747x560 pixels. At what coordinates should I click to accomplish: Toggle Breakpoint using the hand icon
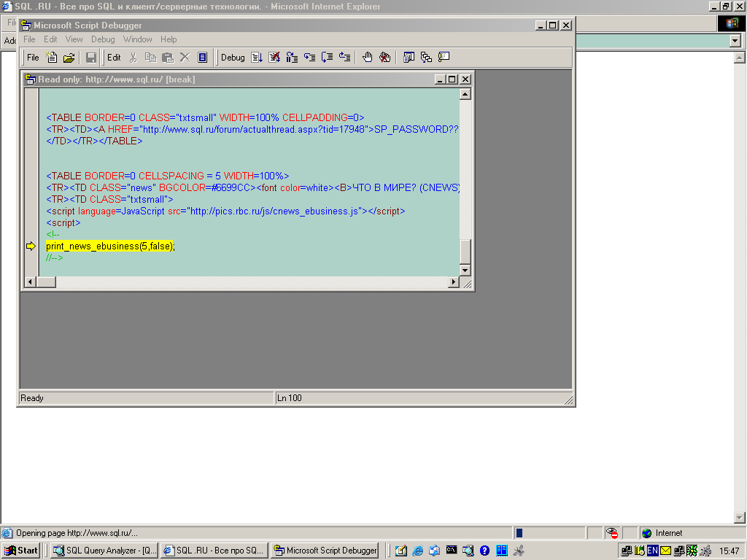point(368,58)
